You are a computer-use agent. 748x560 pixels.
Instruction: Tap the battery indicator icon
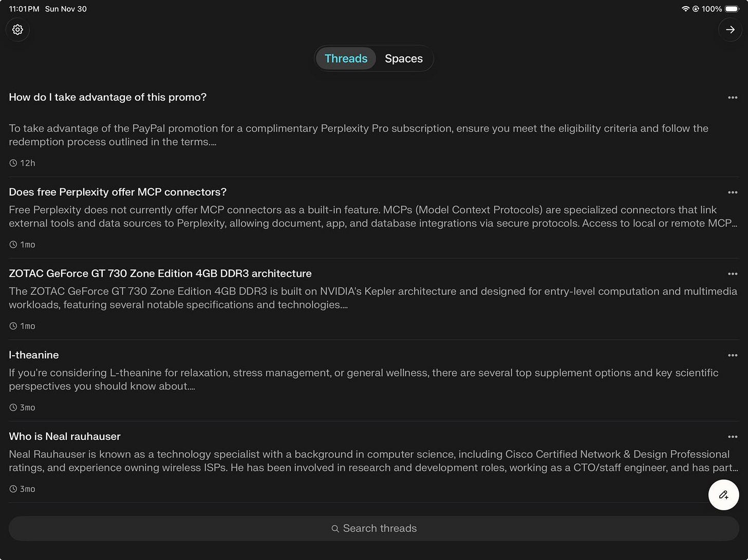[732, 9]
